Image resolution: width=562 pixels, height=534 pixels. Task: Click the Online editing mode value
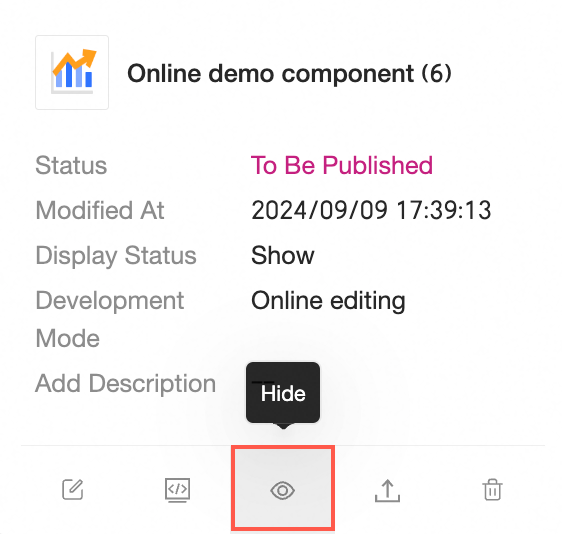[x=328, y=301]
